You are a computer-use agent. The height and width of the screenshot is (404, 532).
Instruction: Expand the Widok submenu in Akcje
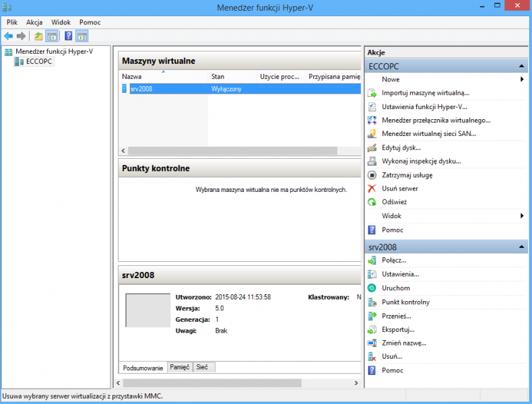pyautogui.click(x=522, y=216)
